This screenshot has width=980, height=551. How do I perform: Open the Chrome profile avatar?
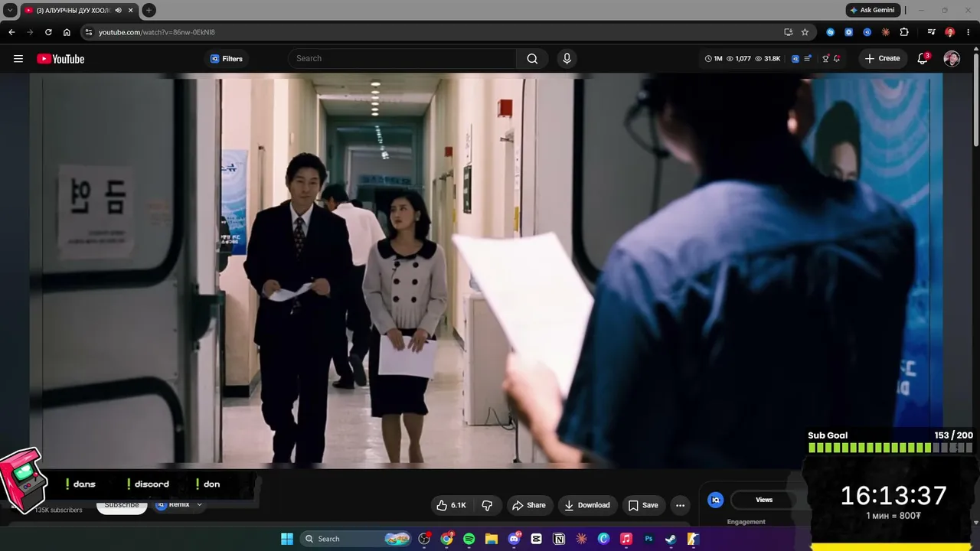(x=950, y=32)
